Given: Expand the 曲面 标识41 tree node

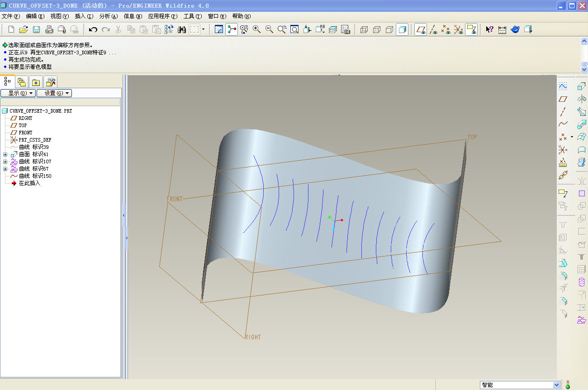Looking at the screenshot, I should click(x=5, y=154).
